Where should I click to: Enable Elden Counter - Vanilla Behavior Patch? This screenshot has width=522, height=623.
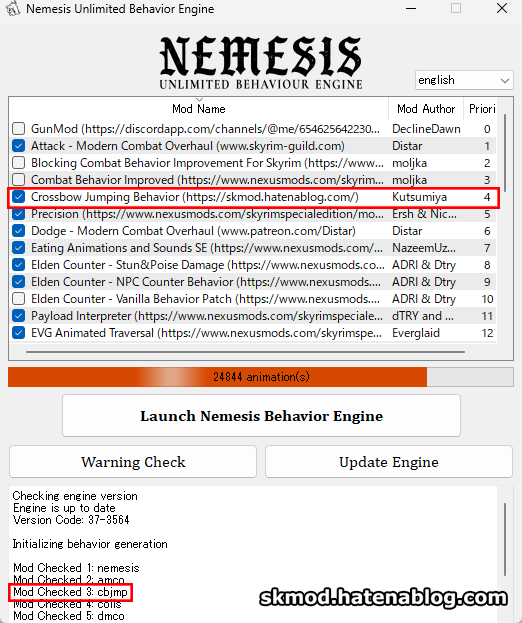click(18, 299)
